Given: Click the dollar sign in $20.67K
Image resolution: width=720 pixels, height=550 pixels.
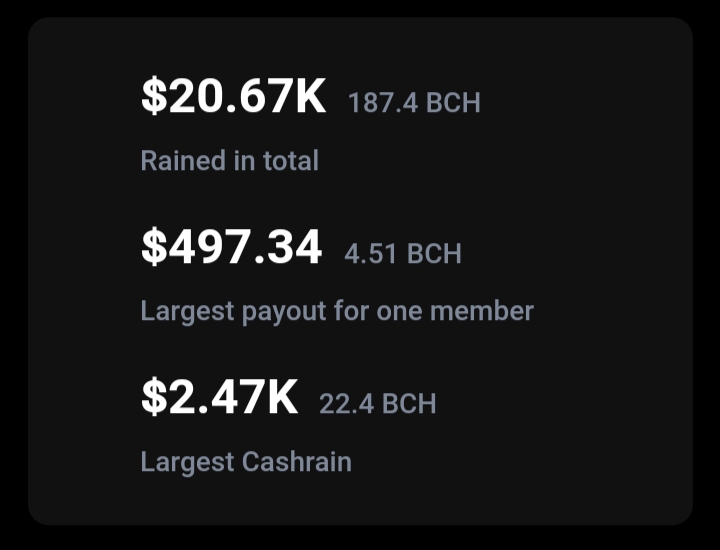Looking at the screenshot, I should 154,96.
